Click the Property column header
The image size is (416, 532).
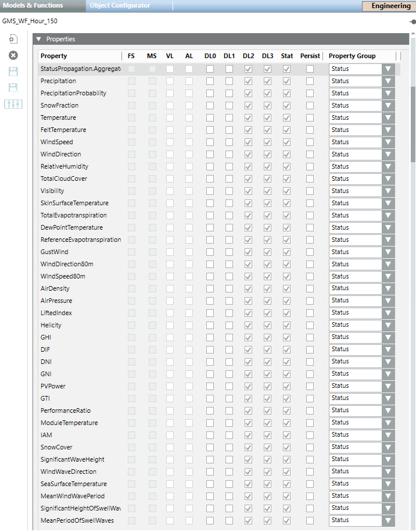(54, 56)
